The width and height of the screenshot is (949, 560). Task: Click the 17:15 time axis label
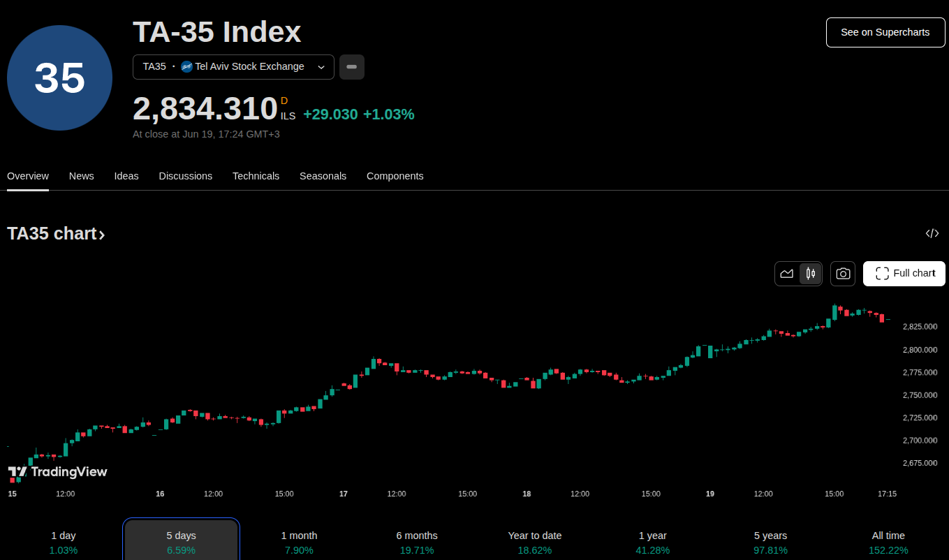pyautogui.click(x=887, y=494)
